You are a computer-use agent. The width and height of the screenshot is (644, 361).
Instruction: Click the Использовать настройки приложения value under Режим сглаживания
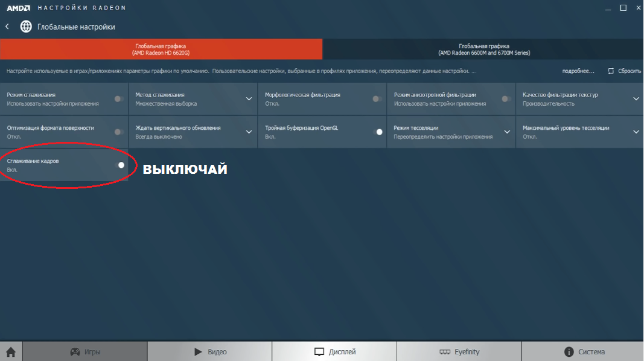tap(53, 104)
